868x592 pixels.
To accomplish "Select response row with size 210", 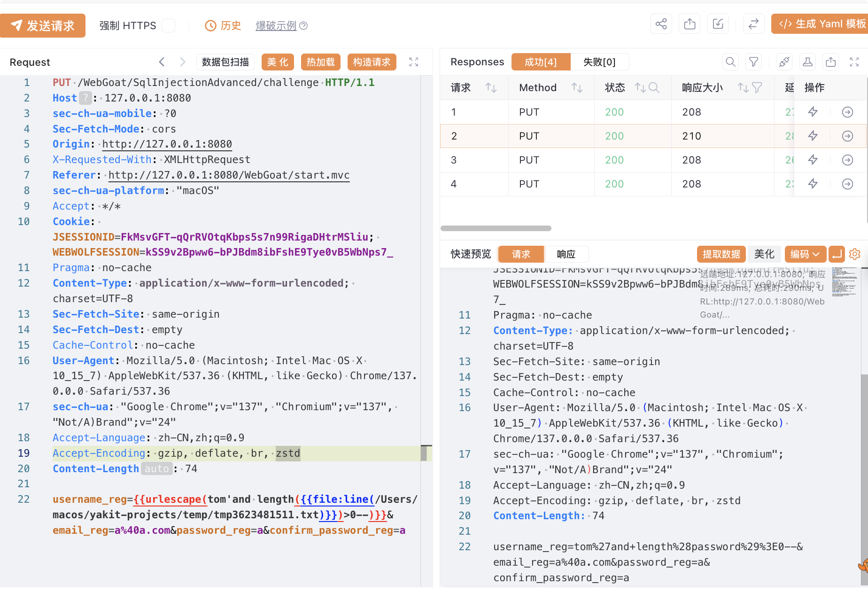I will pyautogui.click(x=653, y=136).
